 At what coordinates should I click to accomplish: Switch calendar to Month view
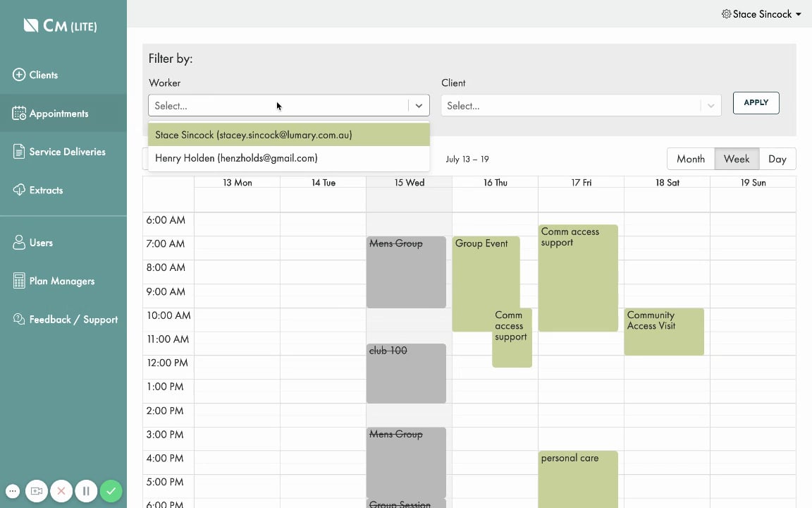pos(691,159)
